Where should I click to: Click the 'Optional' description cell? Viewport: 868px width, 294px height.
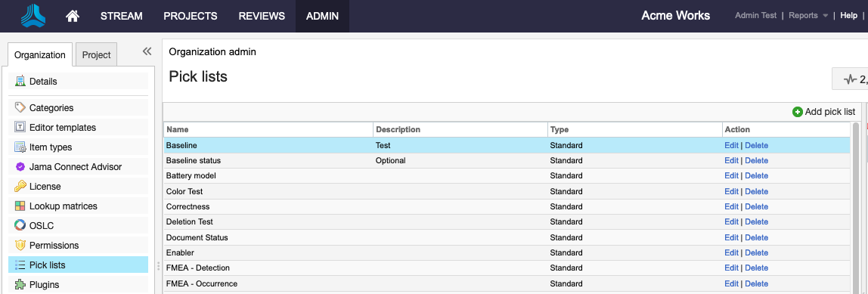pyautogui.click(x=390, y=160)
